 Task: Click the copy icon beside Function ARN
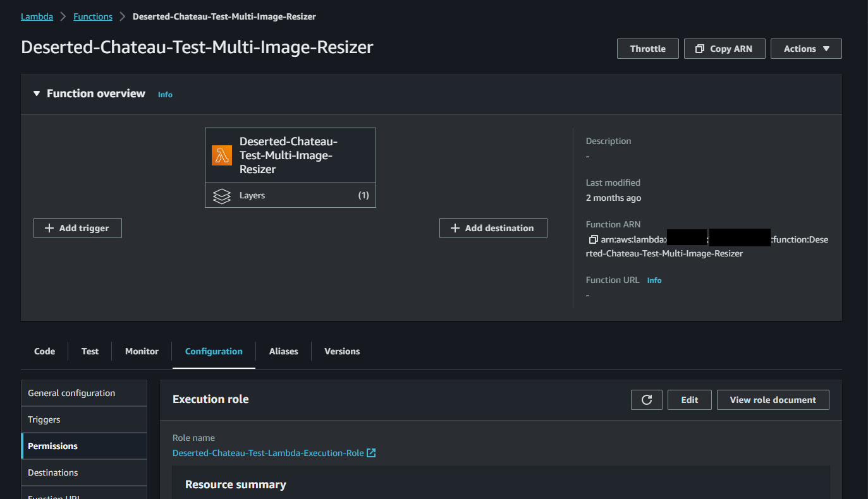click(x=593, y=239)
